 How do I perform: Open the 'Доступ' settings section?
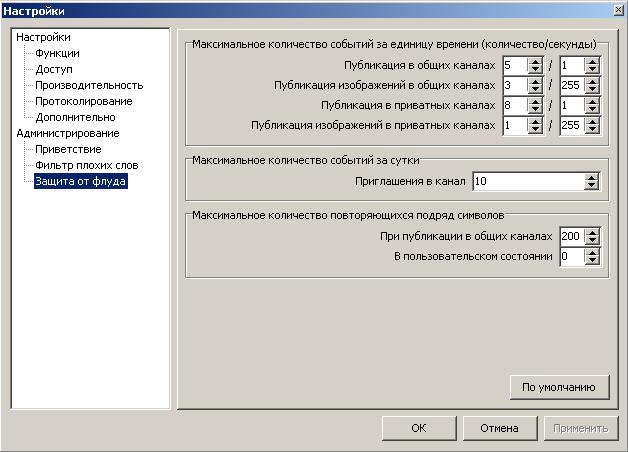pyautogui.click(x=54, y=69)
